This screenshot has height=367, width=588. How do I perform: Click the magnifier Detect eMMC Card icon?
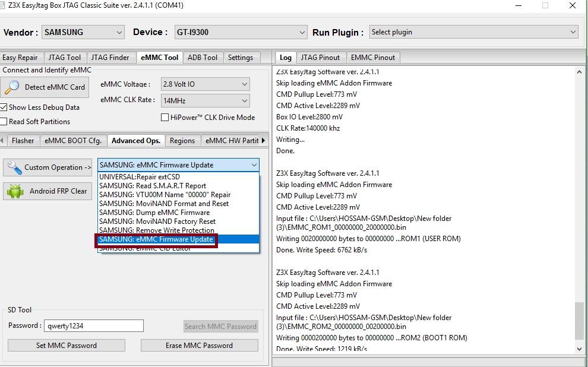tap(12, 87)
